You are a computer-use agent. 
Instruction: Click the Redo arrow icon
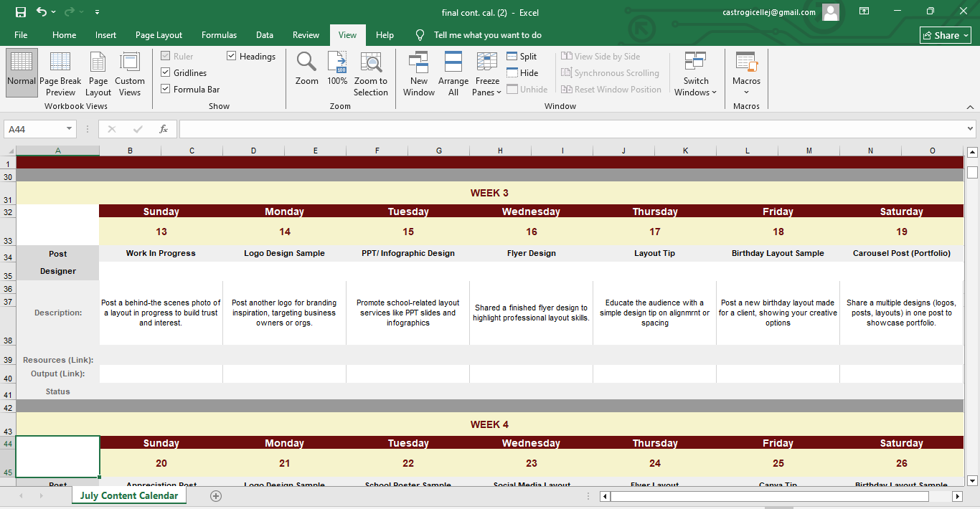pyautogui.click(x=70, y=12)
